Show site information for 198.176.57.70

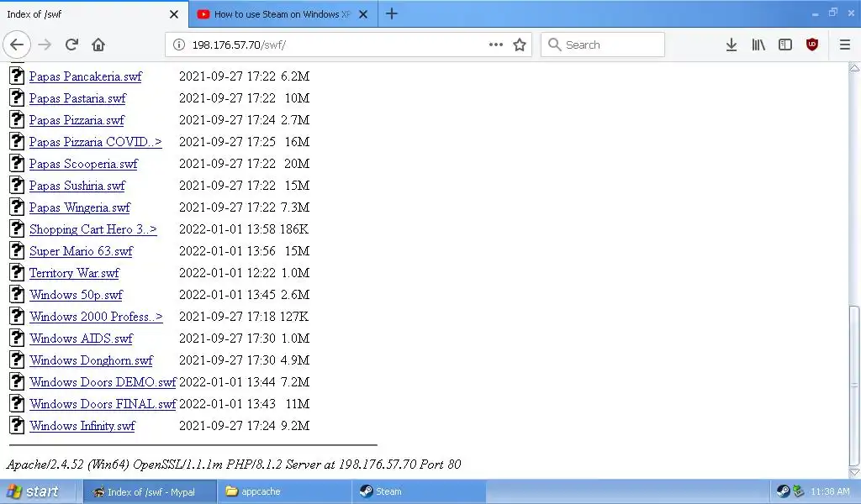pos(179,45)
